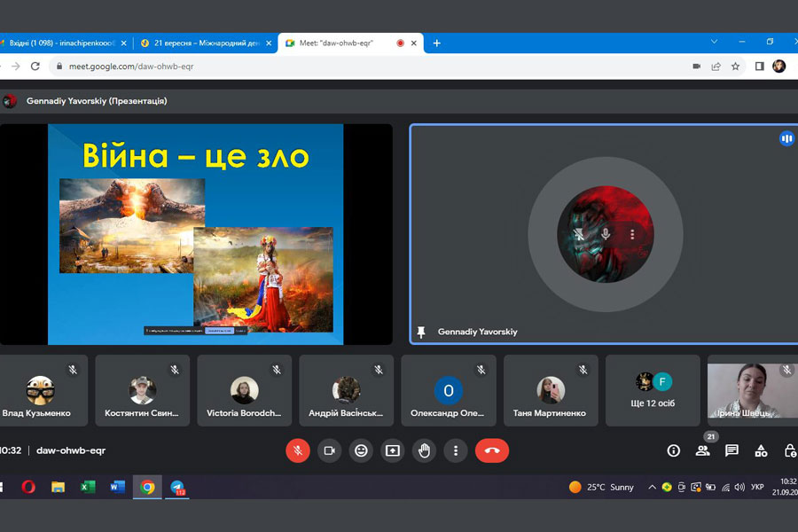Open the chat with everyone panel
The image size is (798, 532).
click(x=731, y=450)
